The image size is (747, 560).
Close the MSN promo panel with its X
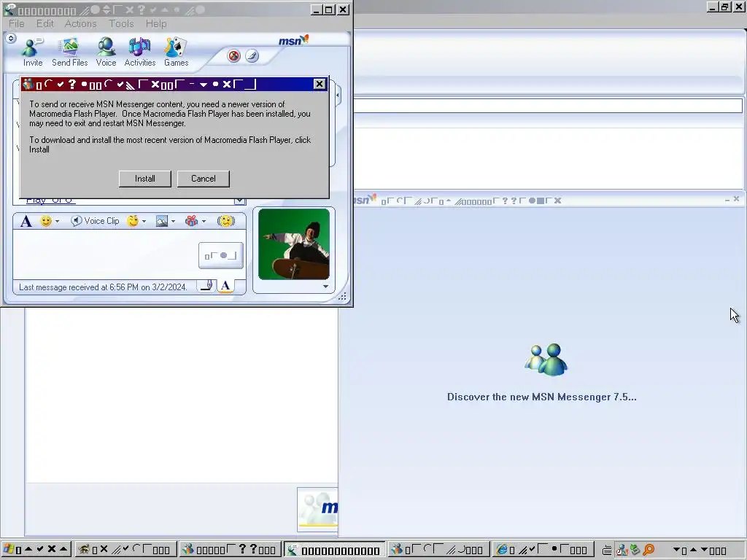click(x=737, y=199)
